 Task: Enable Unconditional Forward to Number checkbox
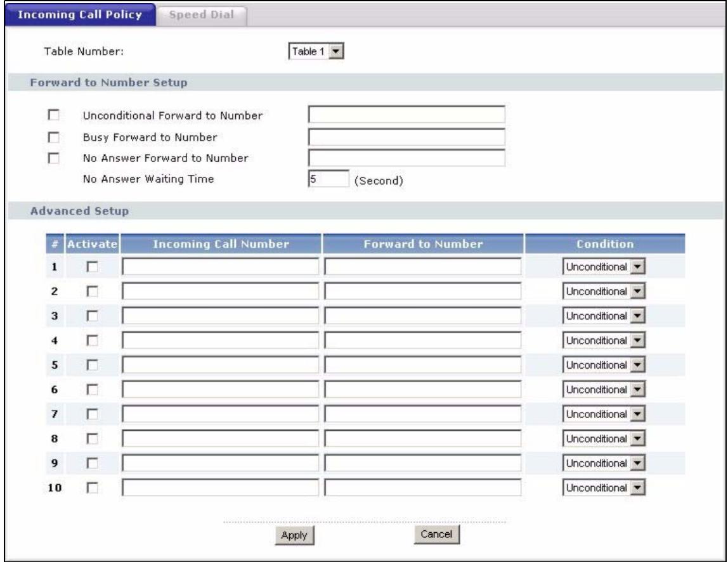54,115
